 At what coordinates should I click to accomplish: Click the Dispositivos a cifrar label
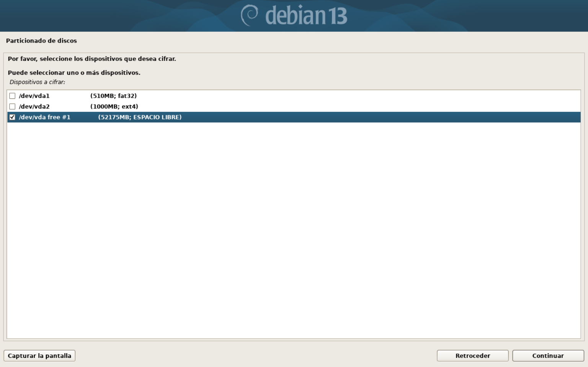37,82
